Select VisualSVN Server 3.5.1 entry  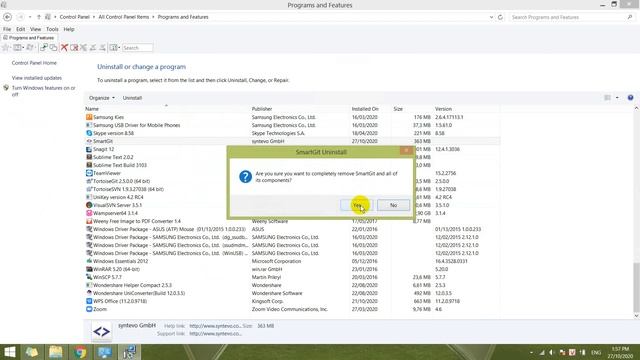(x=117, y=205)
